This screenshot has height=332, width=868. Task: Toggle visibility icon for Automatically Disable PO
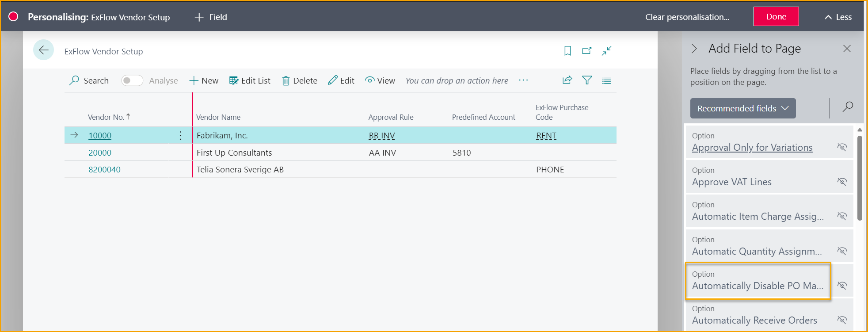click(842, 286)
